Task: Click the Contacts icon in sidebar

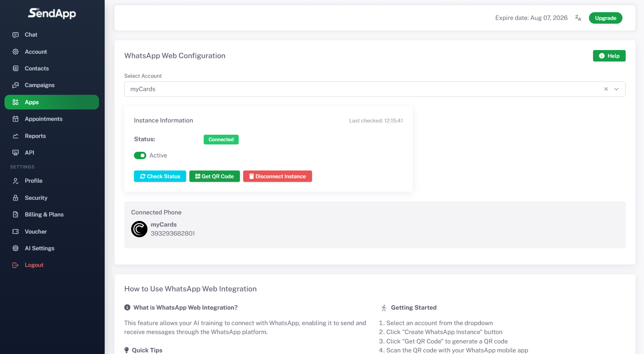Action: (15, 68)
